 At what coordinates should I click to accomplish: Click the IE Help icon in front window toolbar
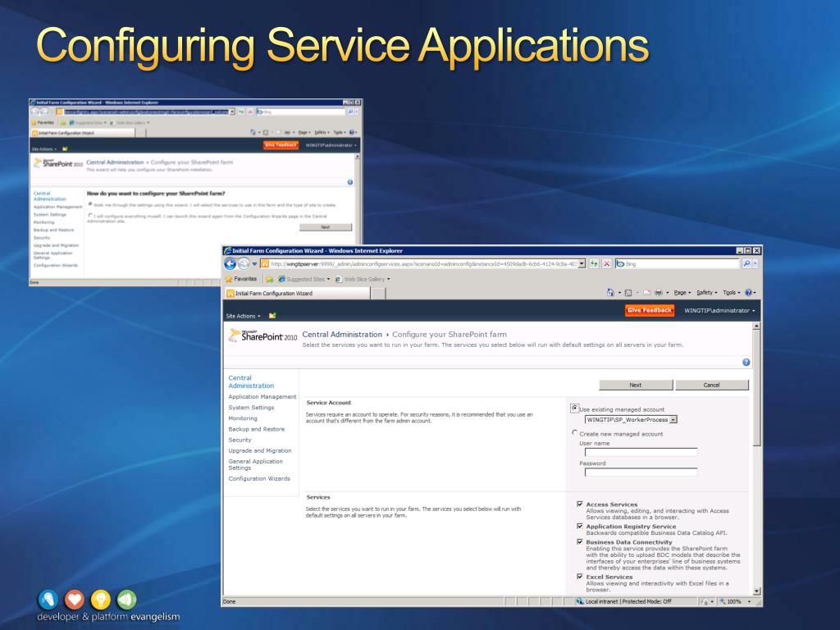[x=749, y=293]
